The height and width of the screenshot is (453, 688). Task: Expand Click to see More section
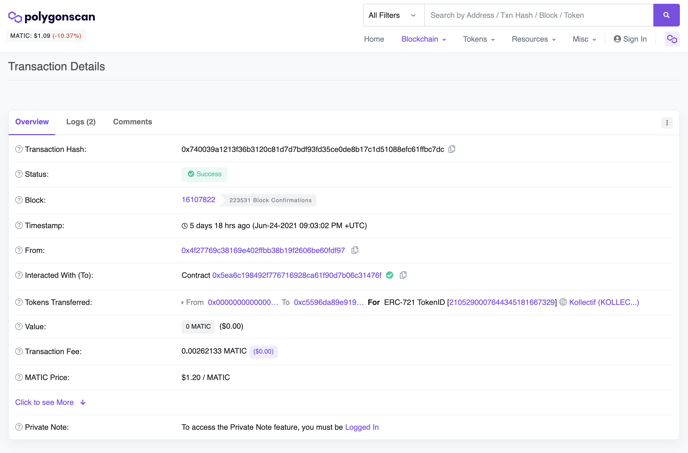(x=50, y=402)
